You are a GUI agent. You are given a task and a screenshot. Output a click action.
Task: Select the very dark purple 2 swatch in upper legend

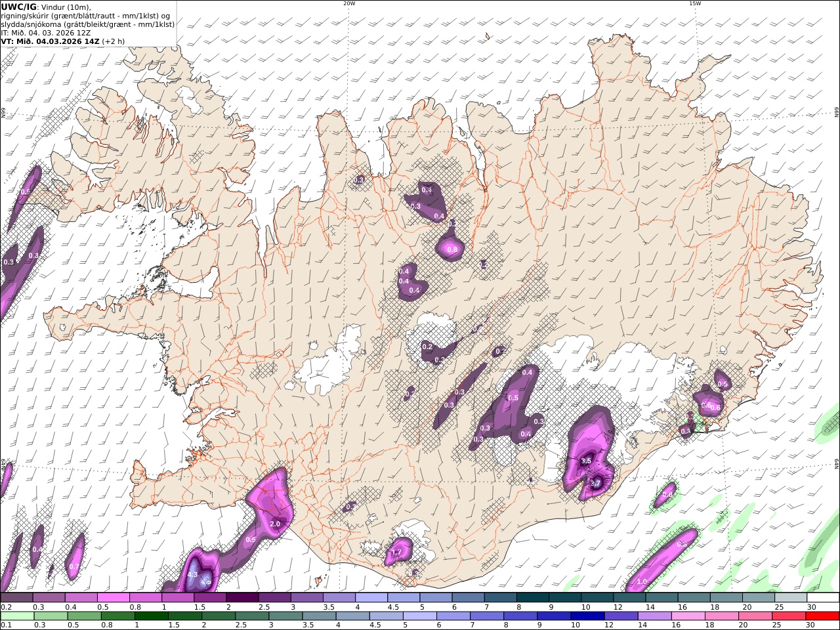[x=242, y=598]
